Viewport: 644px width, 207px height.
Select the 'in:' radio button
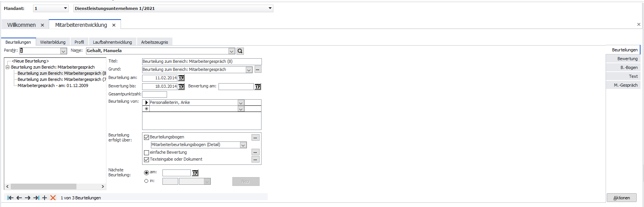pos(146,181)
